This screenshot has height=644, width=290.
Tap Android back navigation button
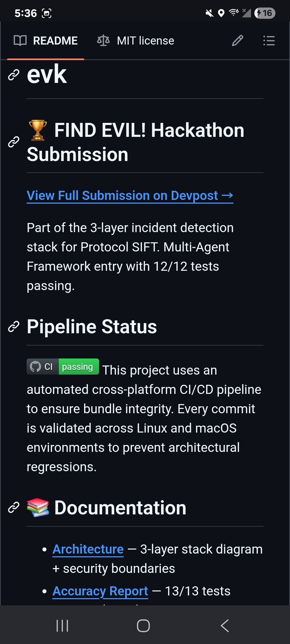pyautogui.click(x=225, y=626)
